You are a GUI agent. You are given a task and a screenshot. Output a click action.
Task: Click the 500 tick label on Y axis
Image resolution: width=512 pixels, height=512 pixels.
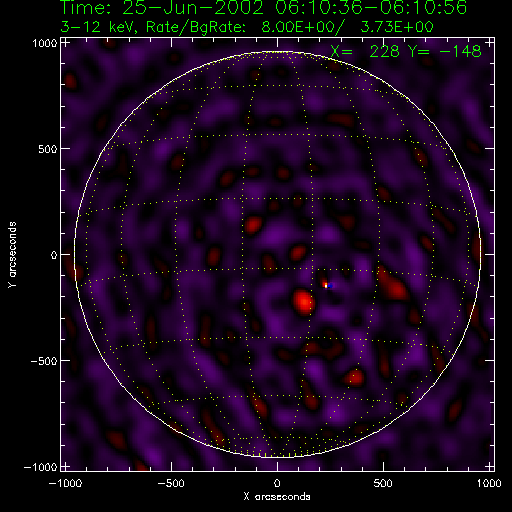pyautogui.click(x=48, y=149)
